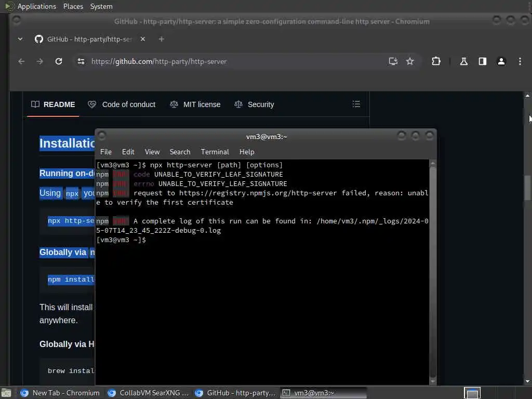Switch to CollabVM SearXNG taskbar window
Screen dimensions: 532x399
coord(148,393)
